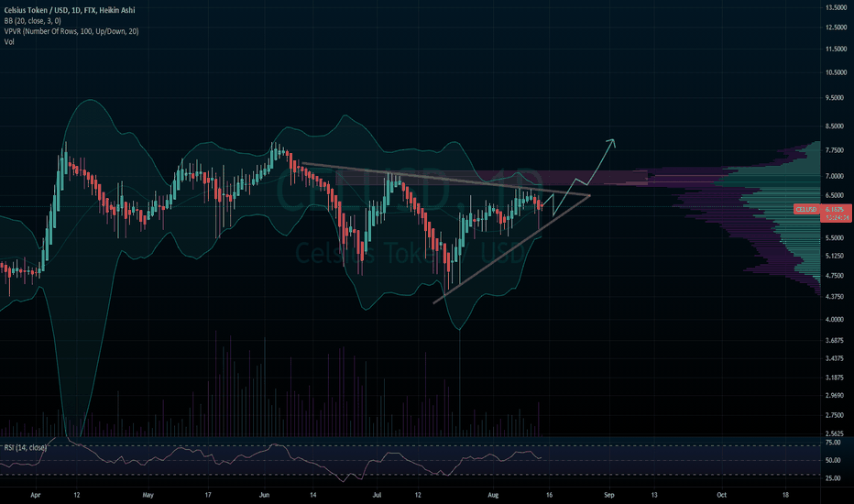Click the RSI 75.00 level label
The width and height of the screenshot is (854, 504).
point(833,443)
